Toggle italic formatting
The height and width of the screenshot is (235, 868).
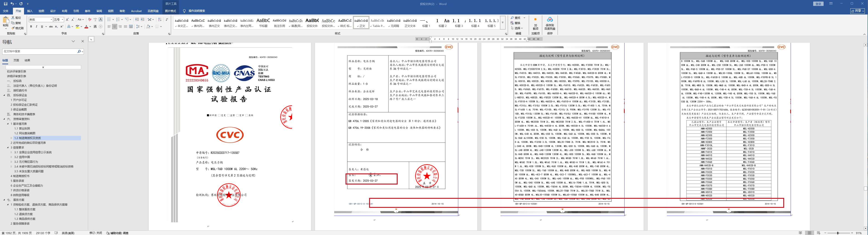pyautogui.click(x=36, y=26)
